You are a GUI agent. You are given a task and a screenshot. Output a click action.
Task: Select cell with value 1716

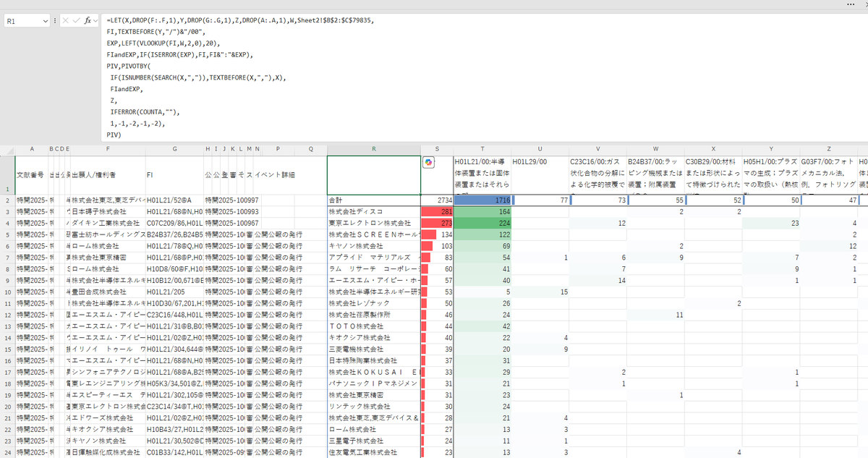[482, 200]
